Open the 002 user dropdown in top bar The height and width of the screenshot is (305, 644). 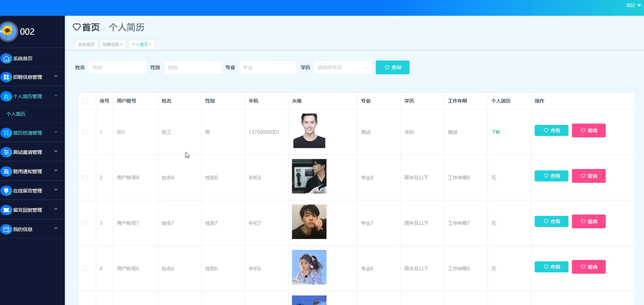[633, 5]
